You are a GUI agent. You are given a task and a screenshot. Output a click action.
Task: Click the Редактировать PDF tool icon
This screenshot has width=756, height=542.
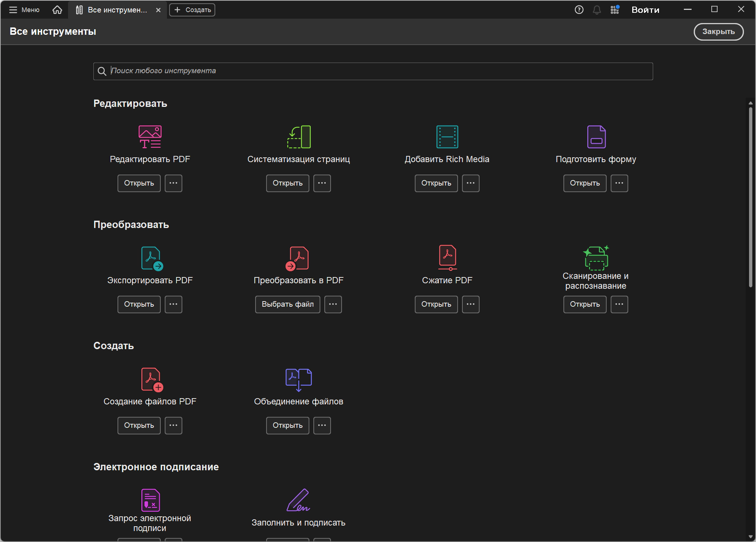pos(150,137)
